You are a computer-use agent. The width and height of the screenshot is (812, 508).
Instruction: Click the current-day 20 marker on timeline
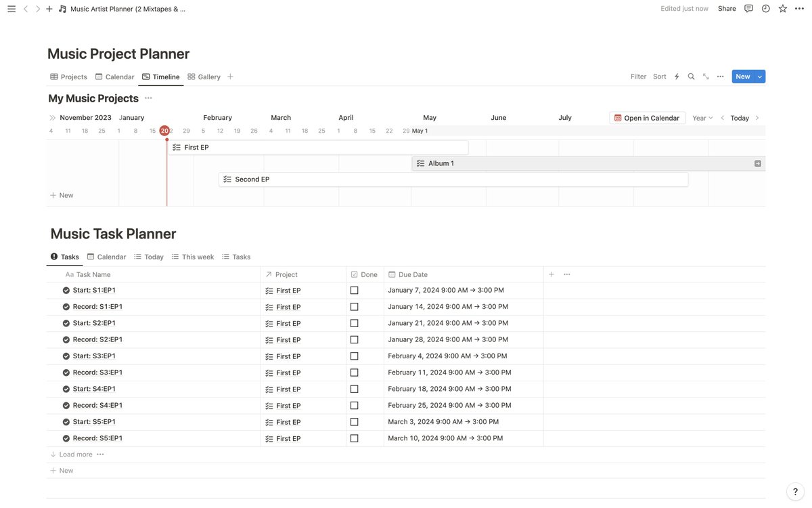(x=164, y=131)
